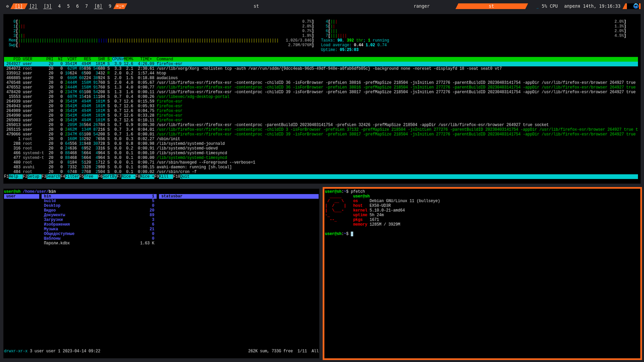Viewport: 644px width, 362px height.
Task: Select the xdg-desktop-portal process row
Action: [x=321, y=97]
